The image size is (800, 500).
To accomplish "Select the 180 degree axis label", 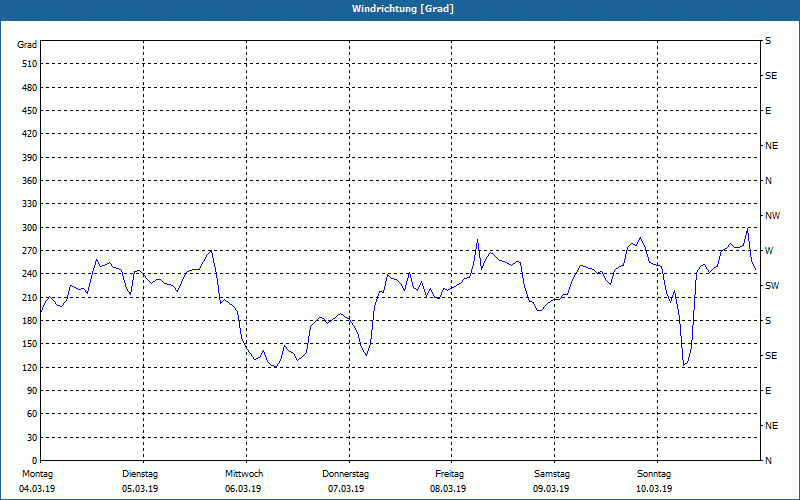I will coord(30,321).
